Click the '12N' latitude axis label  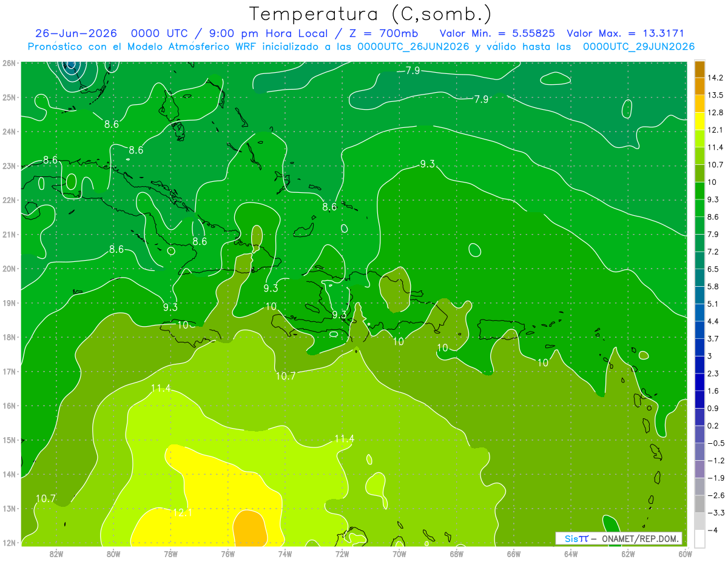point(9,543)
